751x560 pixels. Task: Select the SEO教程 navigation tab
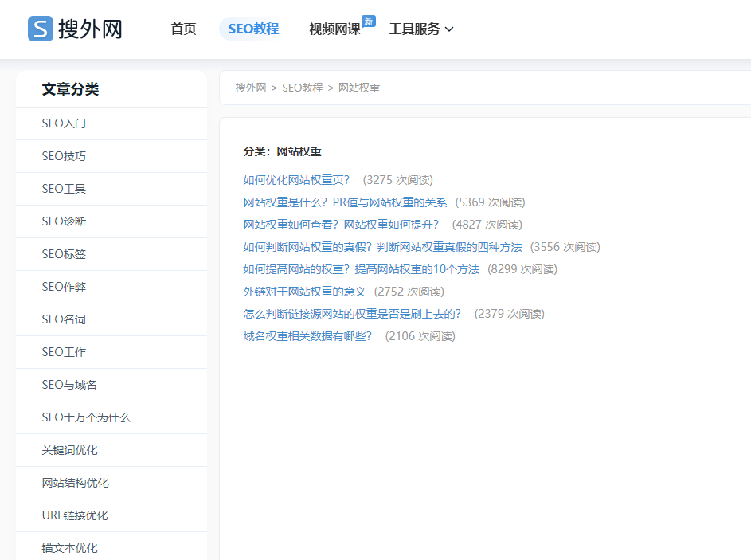[x=253, y=29]
